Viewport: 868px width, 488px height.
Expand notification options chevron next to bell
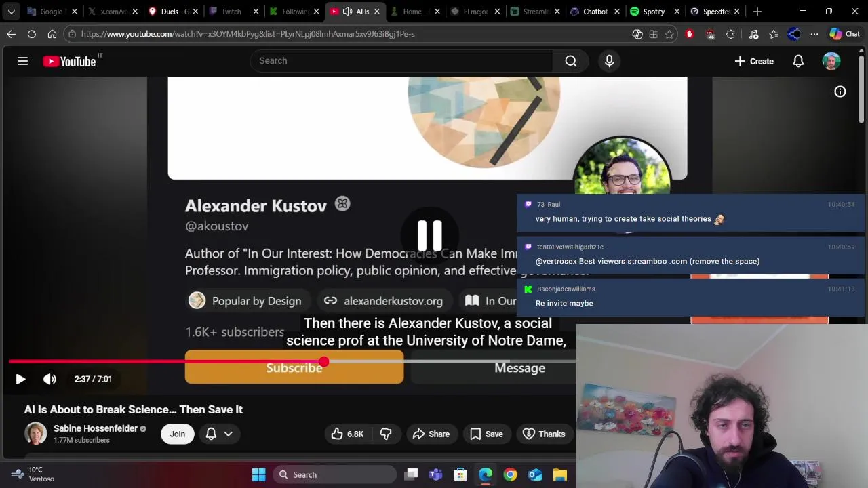tap(229, 434)
